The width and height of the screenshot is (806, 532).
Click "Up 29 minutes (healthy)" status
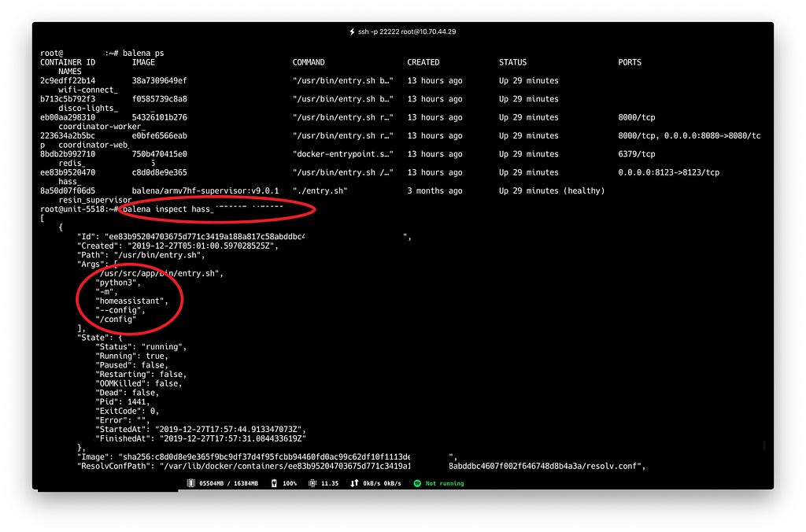click(552, 190)
